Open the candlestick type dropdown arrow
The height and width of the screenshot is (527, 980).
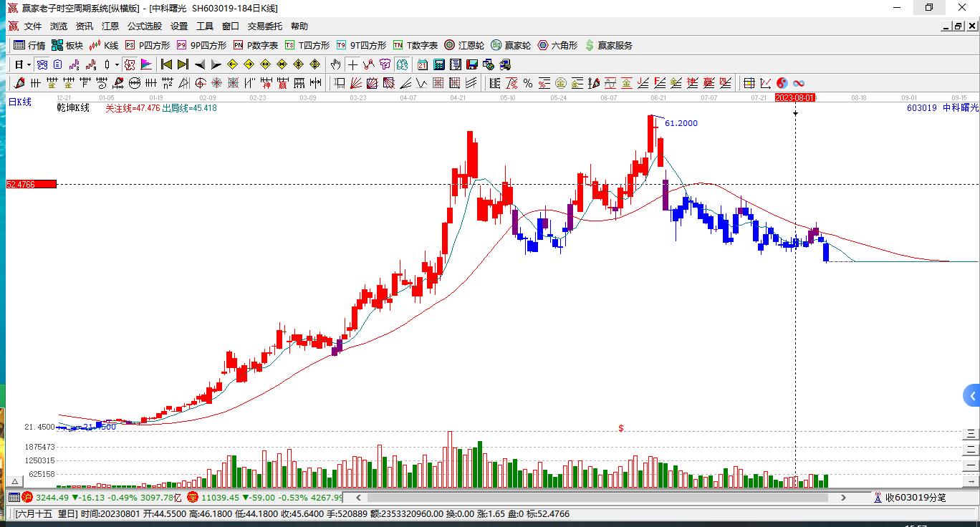coord(117,64)
